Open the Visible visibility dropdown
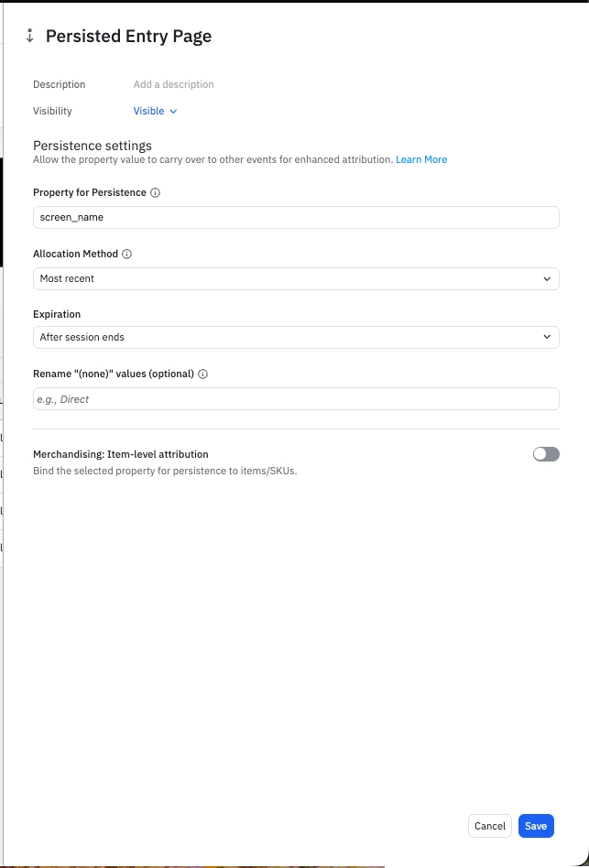Viewport: 589px width, 868px height. click(x=156, y=111)
